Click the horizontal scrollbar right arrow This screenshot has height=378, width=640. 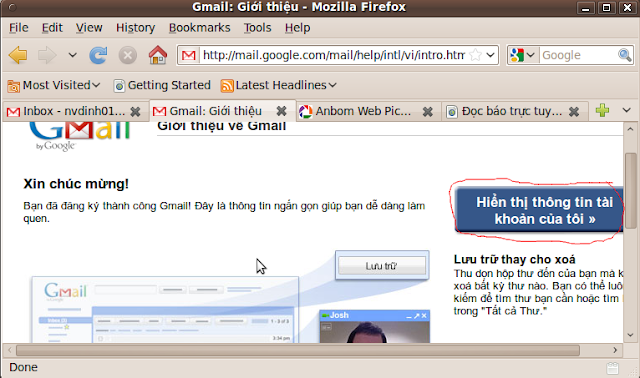[x=615, y=350]
